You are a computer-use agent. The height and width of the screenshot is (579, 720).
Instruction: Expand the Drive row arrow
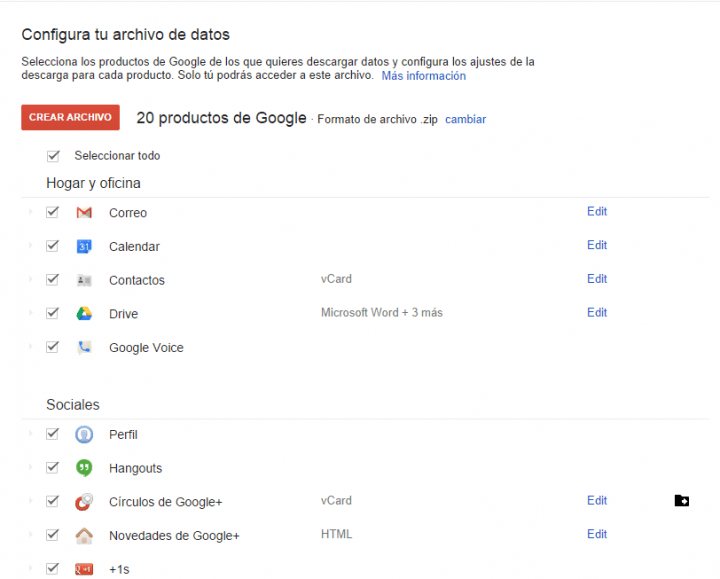coord(31,313)
